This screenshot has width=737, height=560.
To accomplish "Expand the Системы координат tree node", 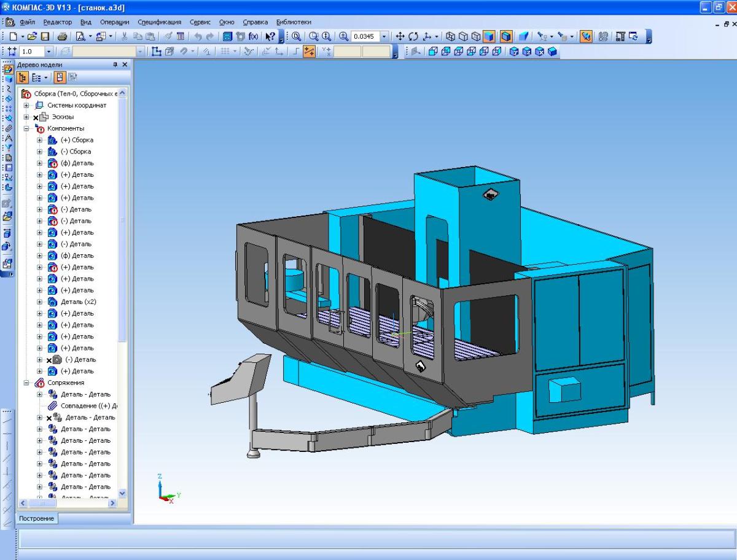I will click(x=27, y=105).
